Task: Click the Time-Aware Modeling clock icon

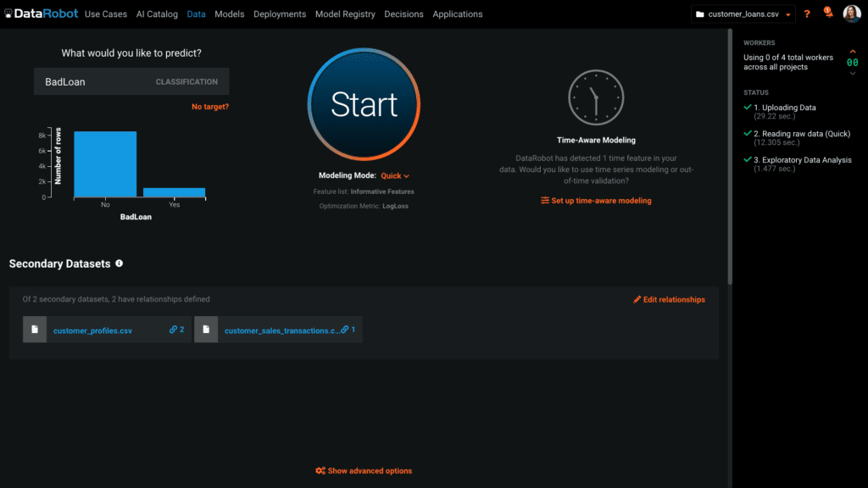Action: 596,97
